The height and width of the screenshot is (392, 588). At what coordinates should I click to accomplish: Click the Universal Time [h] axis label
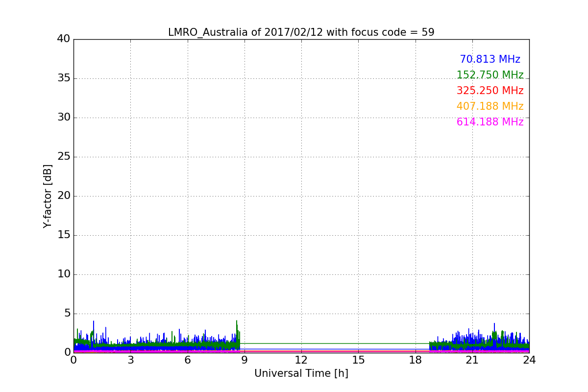coord(301,373)
